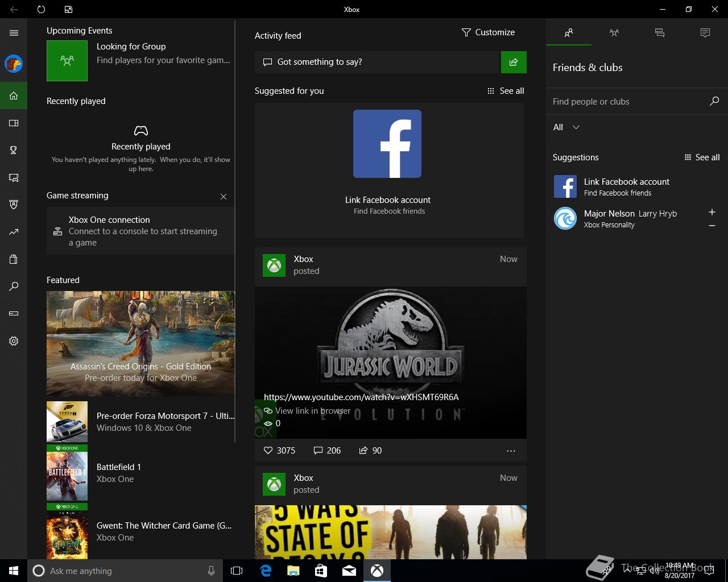
Task: Open comments on Jurassic World post
Action: point(327,450)
